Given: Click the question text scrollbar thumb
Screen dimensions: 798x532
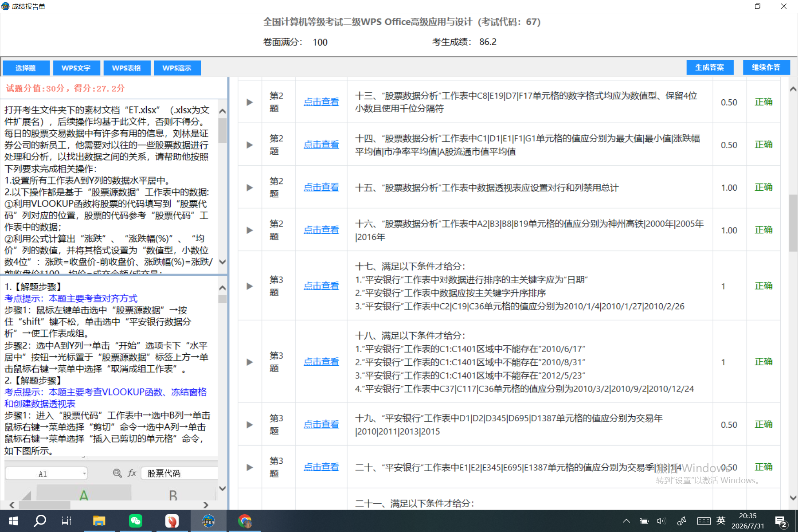Looking at the screenshot, I should (x=223, y=130).
